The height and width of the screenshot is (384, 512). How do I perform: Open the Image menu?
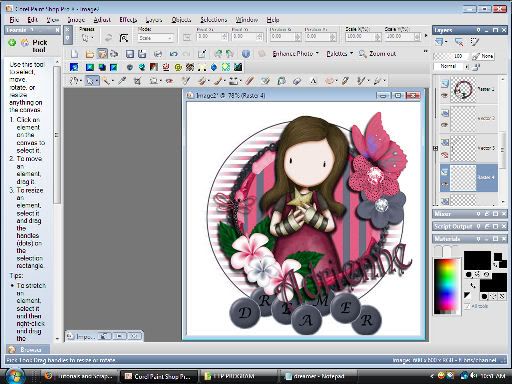pyautogui.click(x=76, y=20)
